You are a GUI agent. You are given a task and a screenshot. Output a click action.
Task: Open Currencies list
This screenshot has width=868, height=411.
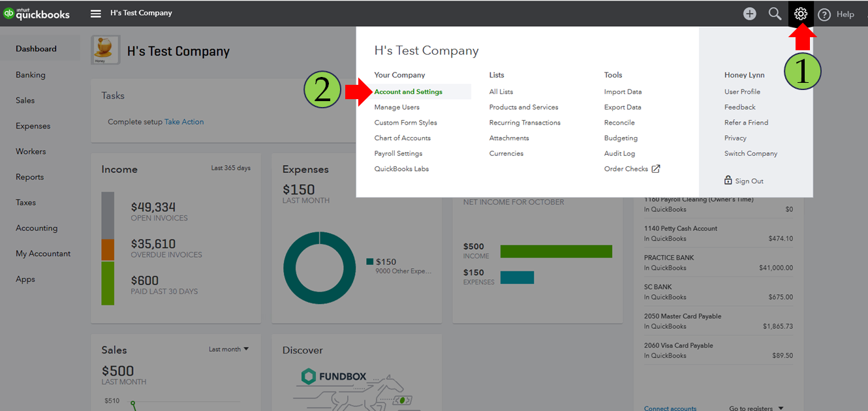(506, 153)
